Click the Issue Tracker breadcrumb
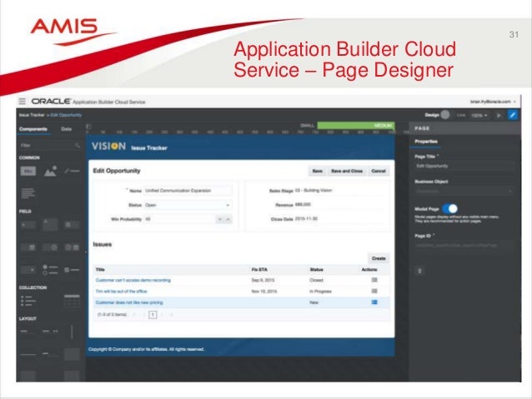 pos(32,115)
